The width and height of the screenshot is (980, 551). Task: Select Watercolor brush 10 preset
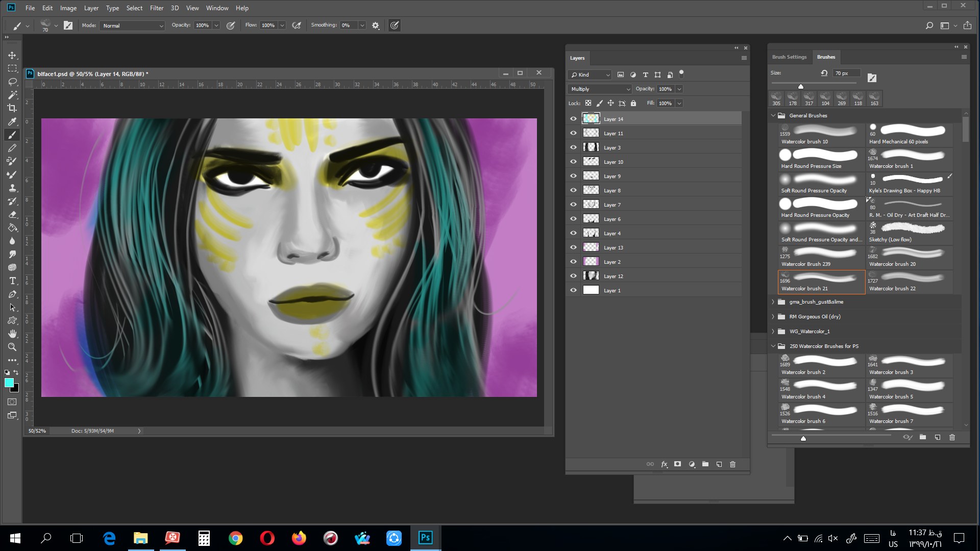click(821, 135)
